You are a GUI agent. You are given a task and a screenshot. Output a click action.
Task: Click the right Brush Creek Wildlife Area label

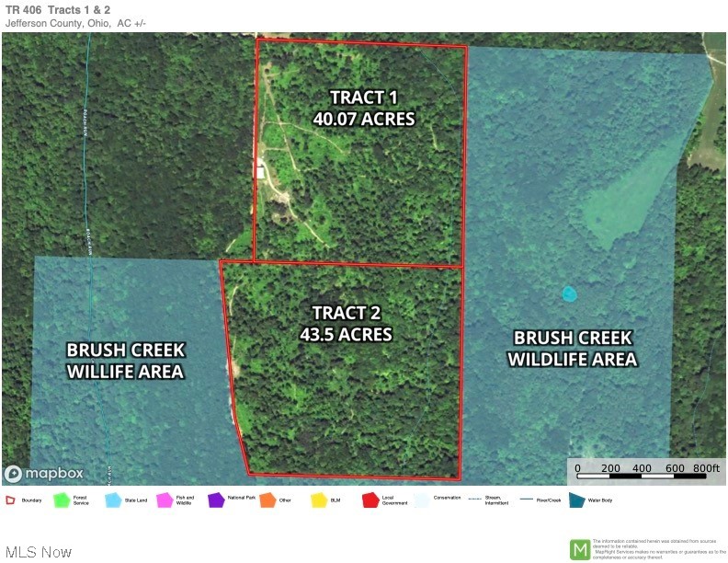(573, 349)
